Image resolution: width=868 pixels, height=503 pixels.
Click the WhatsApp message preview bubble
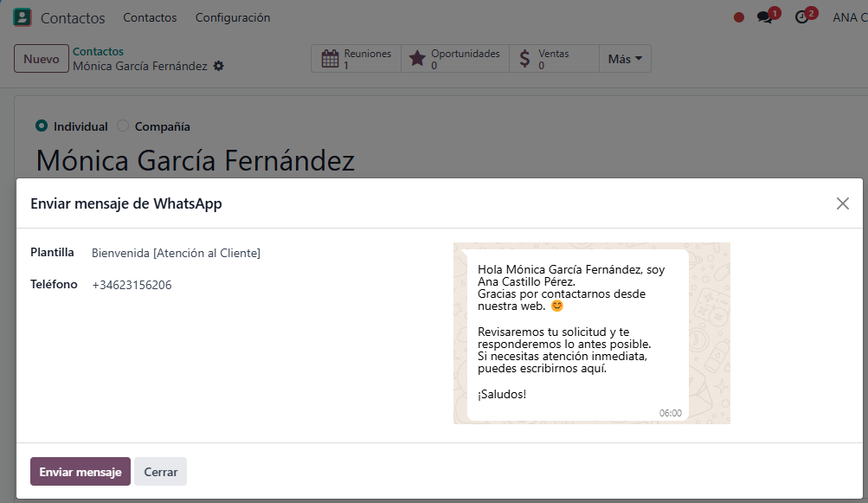click(578, 334)
